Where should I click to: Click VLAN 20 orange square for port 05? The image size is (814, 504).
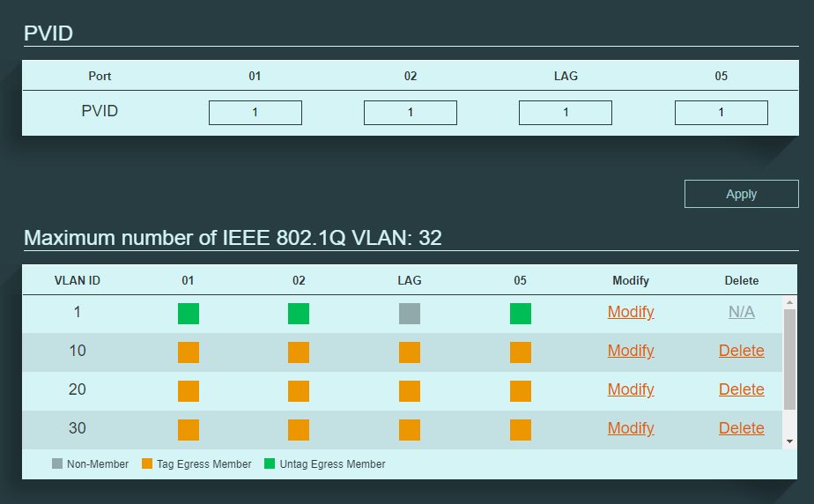[x=520, y=391]
